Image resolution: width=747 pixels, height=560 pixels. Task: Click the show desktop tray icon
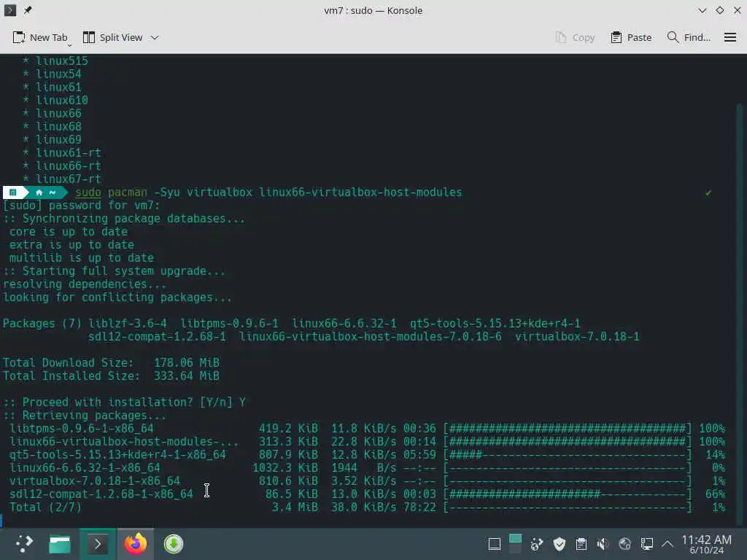(x=495, y=544)
